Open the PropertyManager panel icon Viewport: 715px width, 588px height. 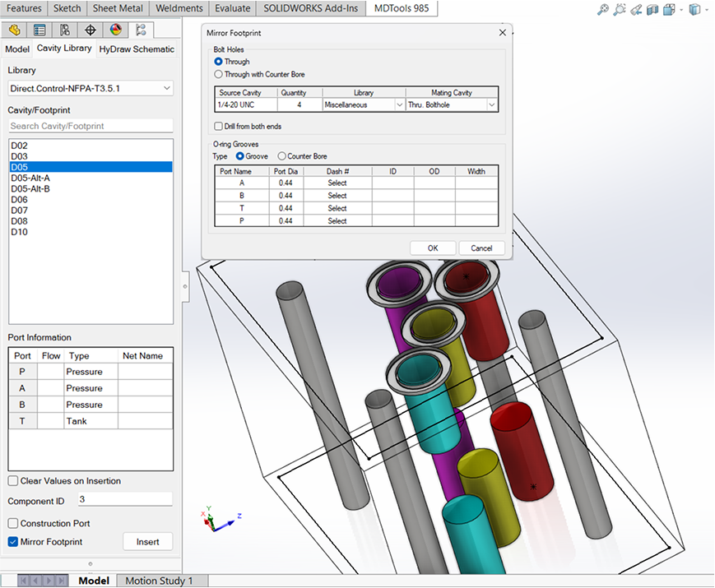coord(39,30)
